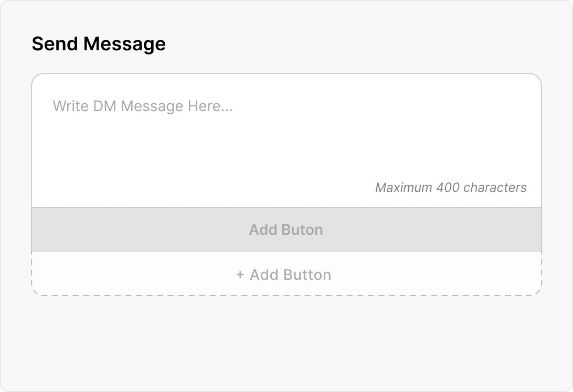Select the "Send Message" heading
The height and width of the screenshot is (392, 573).
99,43
